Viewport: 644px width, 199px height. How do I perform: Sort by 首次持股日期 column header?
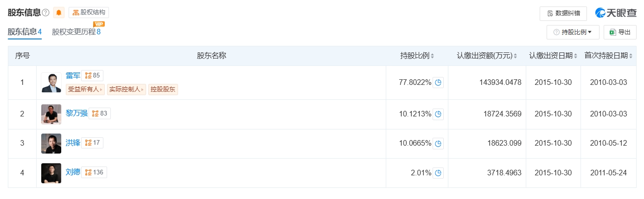pyautogui.click(x=609, y=56)
